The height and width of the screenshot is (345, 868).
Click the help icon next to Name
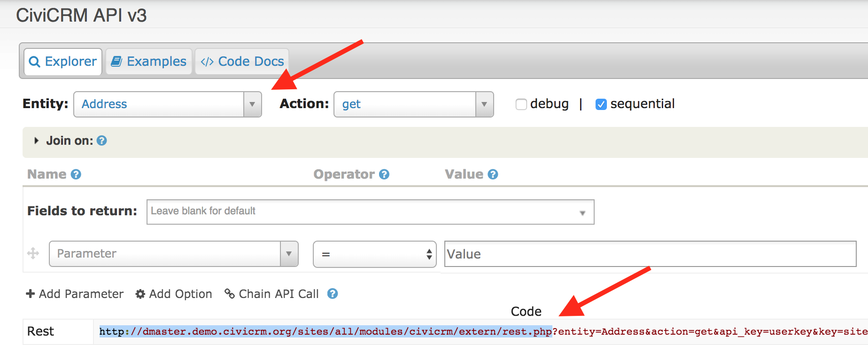(76, 174)
